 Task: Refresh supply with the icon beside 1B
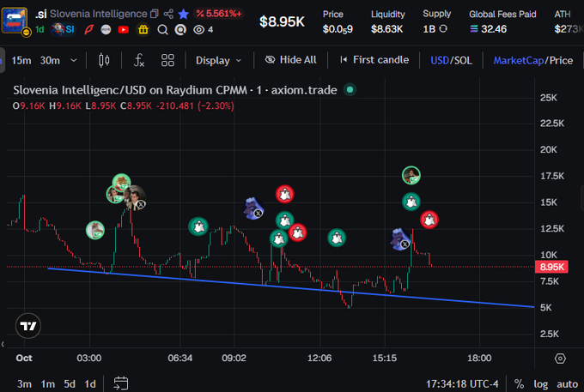[443, 28]
